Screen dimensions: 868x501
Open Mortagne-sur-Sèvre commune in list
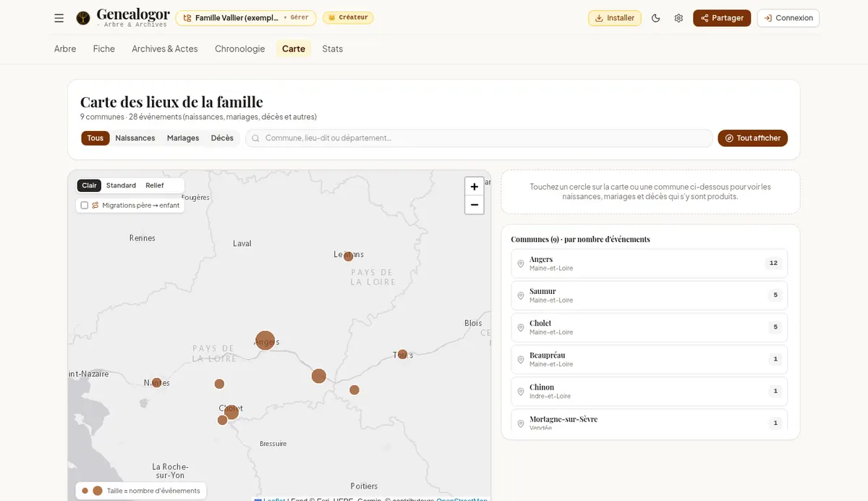650,421
